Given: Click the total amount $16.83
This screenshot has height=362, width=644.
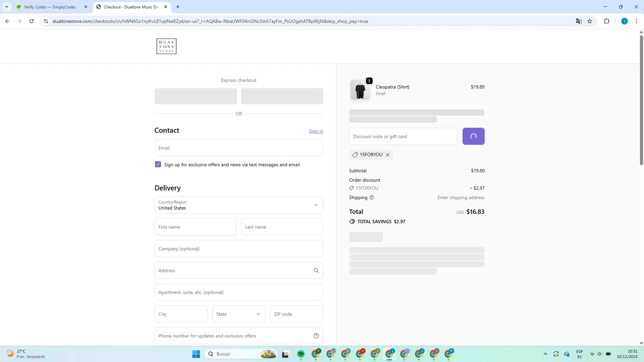Looking at the screenshot, I should click(475, 212).
